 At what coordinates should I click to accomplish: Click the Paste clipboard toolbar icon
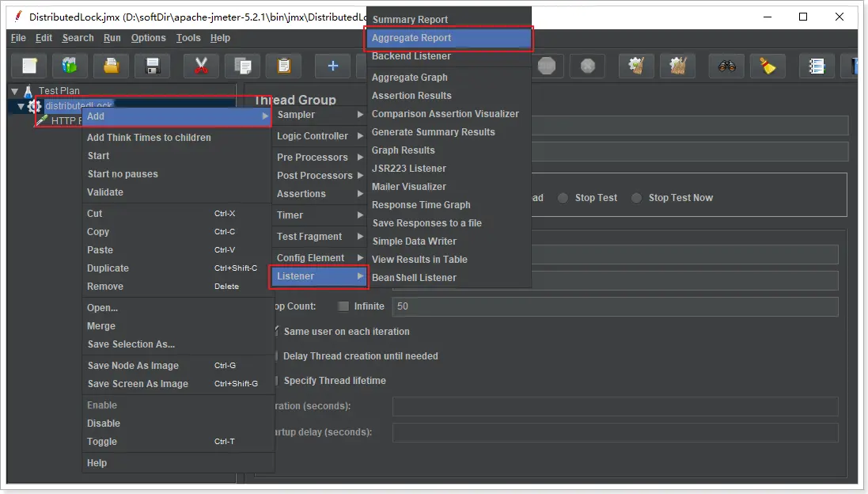[283, 66]
